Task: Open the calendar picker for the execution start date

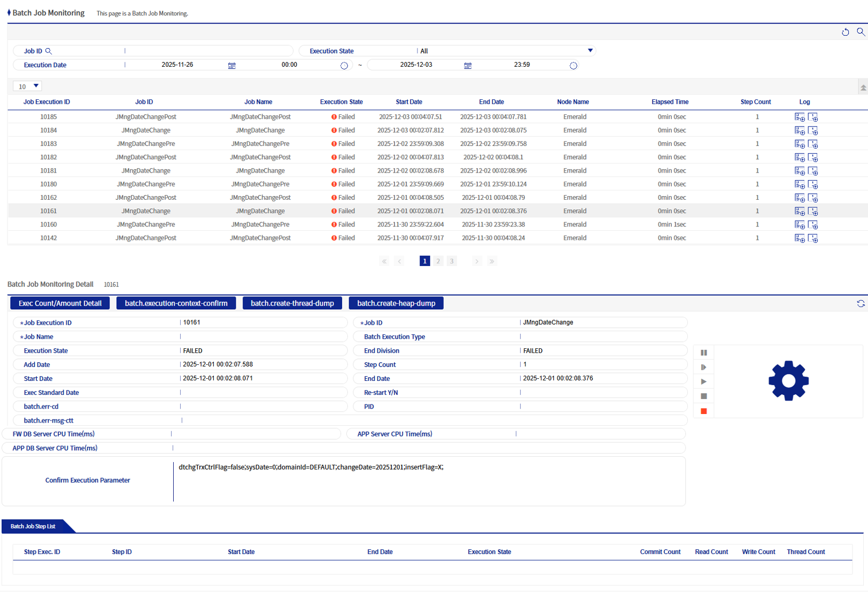Action: coord(231,65)
